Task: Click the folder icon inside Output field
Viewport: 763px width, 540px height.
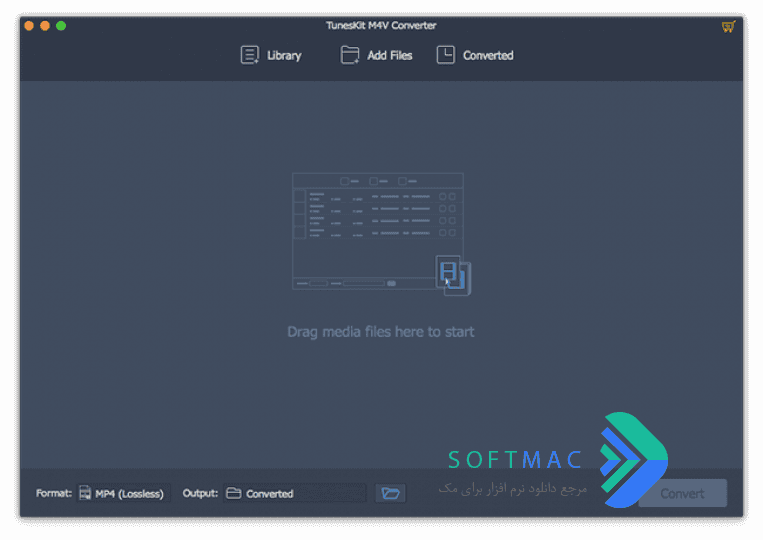Action: [234, 493]
